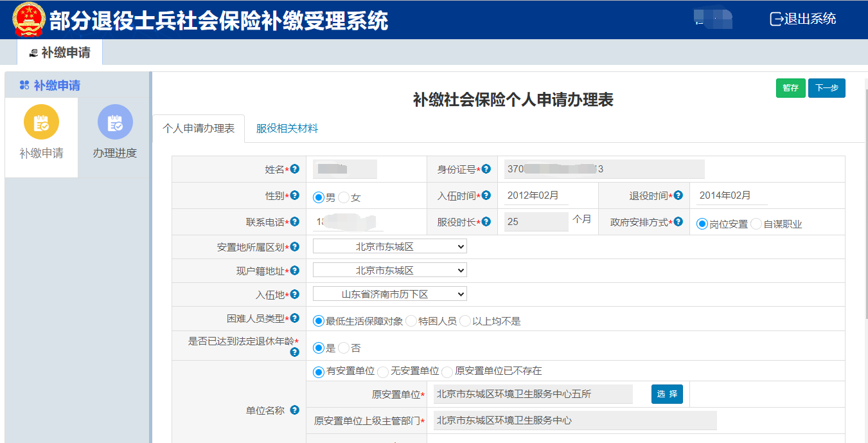Select the 女 gender radio button
Viewport: 868px width, 443px height.
(344, 197)
